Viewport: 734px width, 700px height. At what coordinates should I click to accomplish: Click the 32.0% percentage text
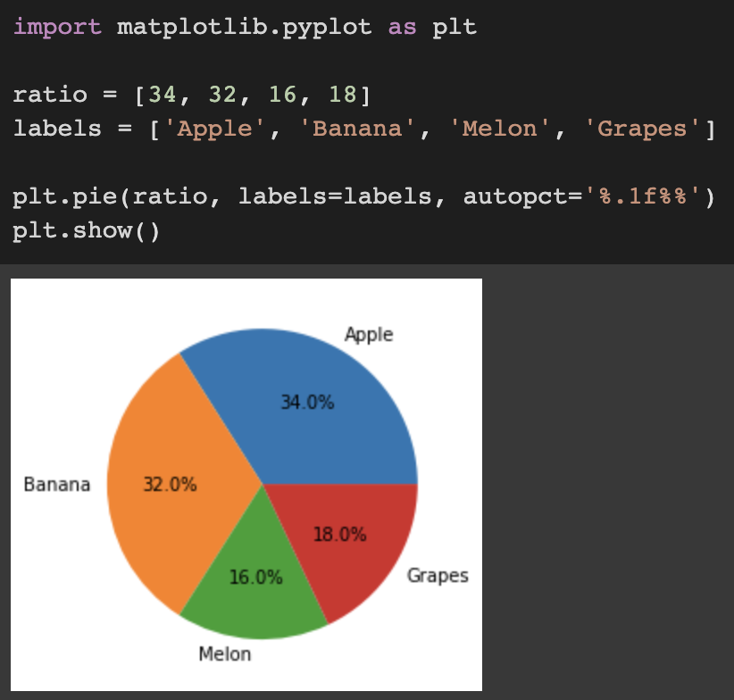(170, 485)
